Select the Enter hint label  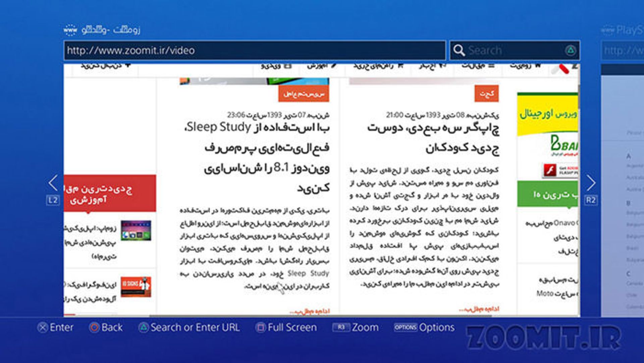(62, 327)
